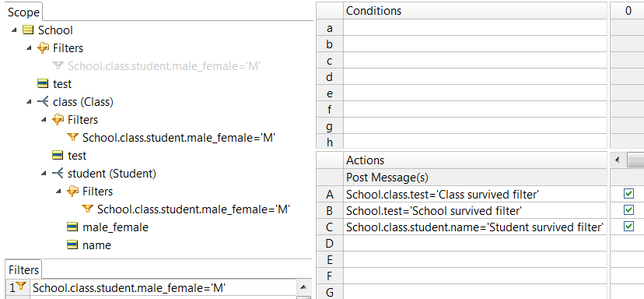Select the School label in the tree
The height and width of the screenshot is (299, 644).
tap(55, 30)
